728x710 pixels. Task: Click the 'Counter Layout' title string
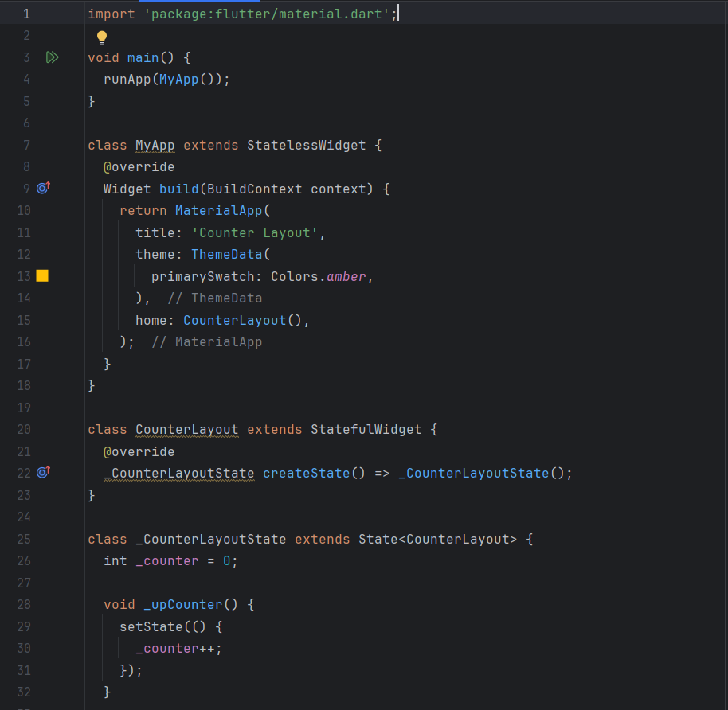[255, 232]
